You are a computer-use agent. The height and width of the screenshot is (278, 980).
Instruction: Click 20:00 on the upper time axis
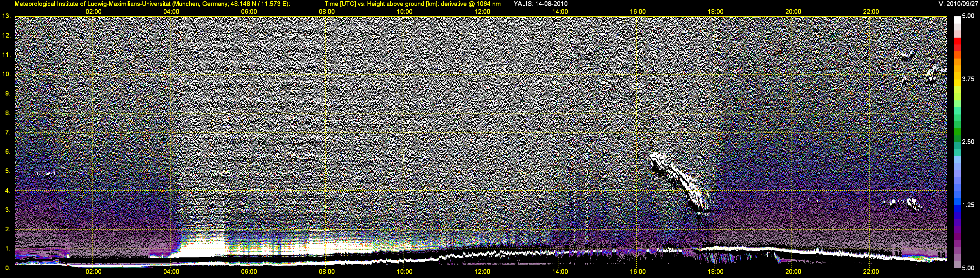coord(793,12)
